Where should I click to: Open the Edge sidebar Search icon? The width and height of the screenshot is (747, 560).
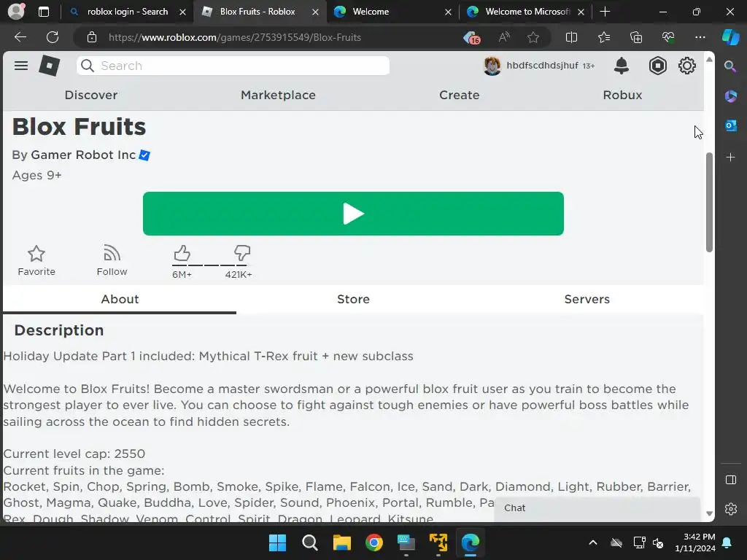click(730, 66)
